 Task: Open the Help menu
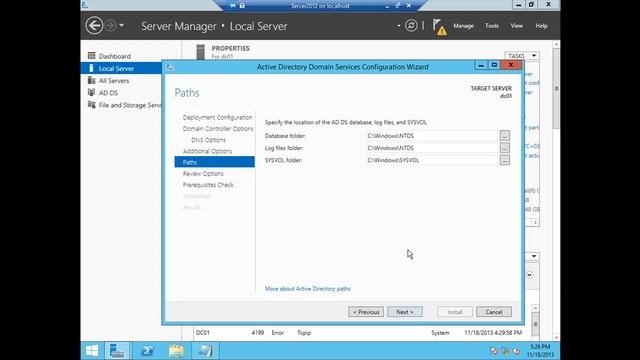click(x=541, y=26)
